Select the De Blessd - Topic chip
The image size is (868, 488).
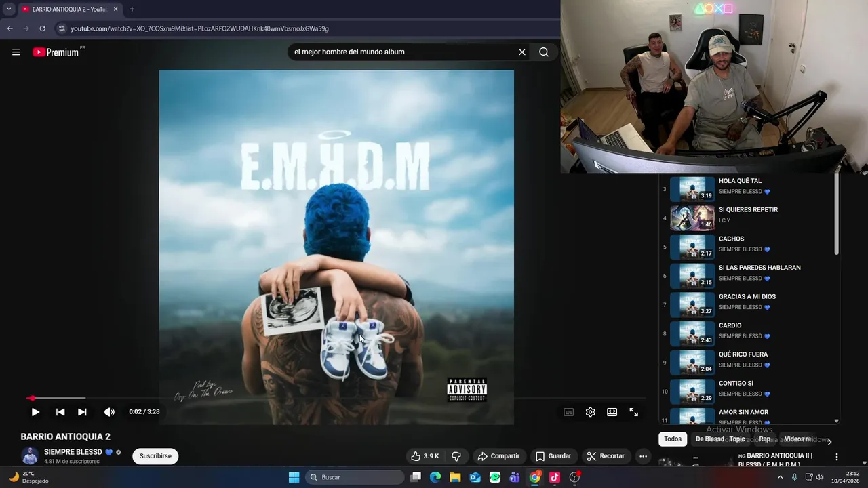point(720,439)
